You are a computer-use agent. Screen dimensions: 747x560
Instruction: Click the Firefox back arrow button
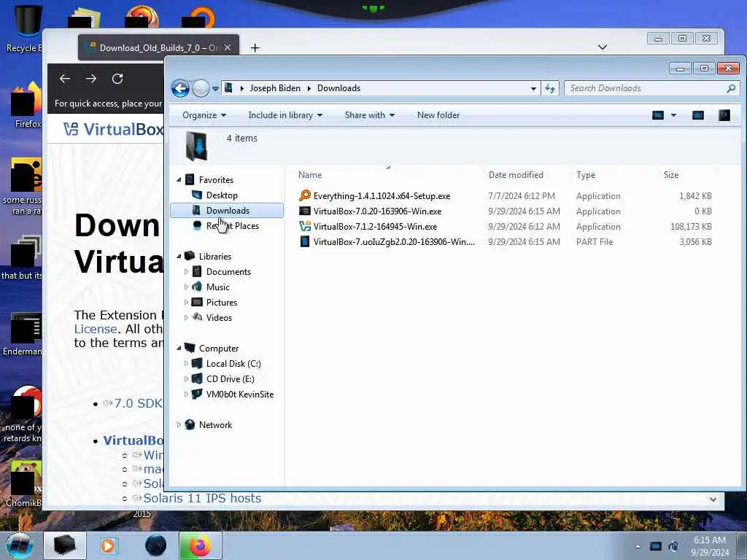click(x=65, y=79)
